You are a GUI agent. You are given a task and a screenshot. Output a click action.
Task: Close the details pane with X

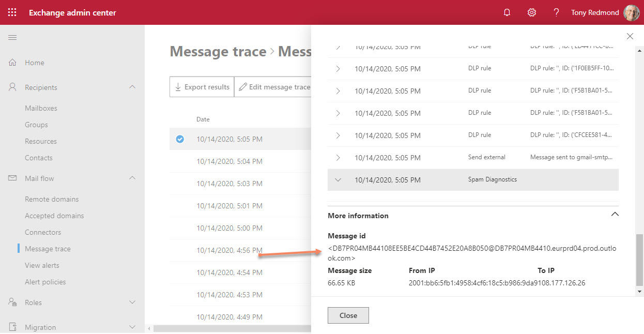[630, 36]
